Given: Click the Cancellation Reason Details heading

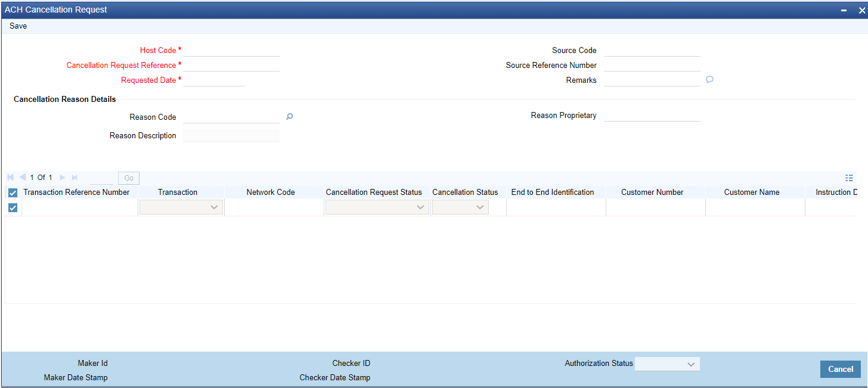Looking at the screenshot, I should (x=65, y=99).
